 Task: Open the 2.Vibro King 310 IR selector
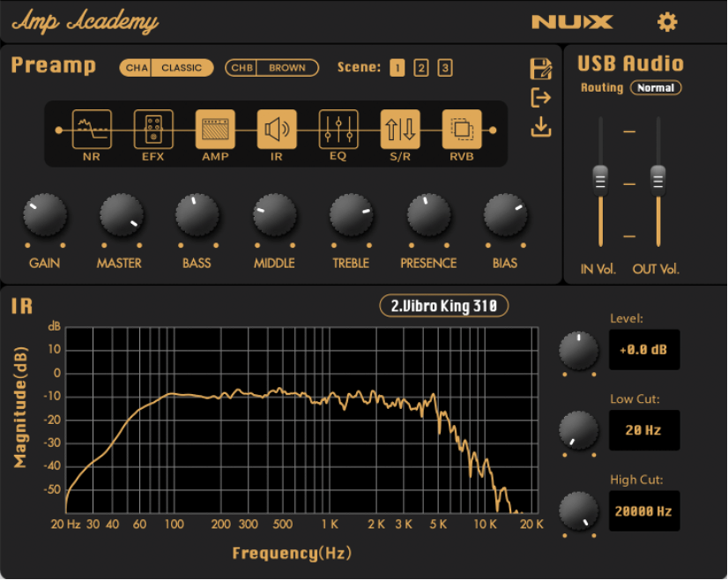tap(444, 306)
